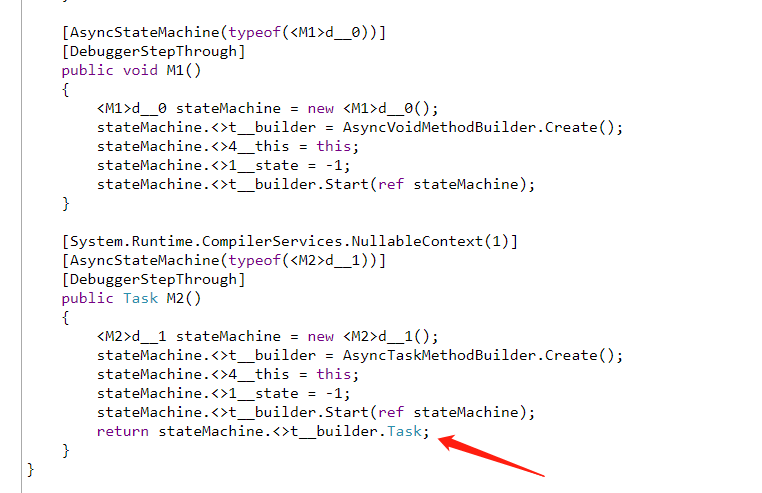Click the 'return' keyword in M2
The image size is (762, 493).
pos(122,432)
